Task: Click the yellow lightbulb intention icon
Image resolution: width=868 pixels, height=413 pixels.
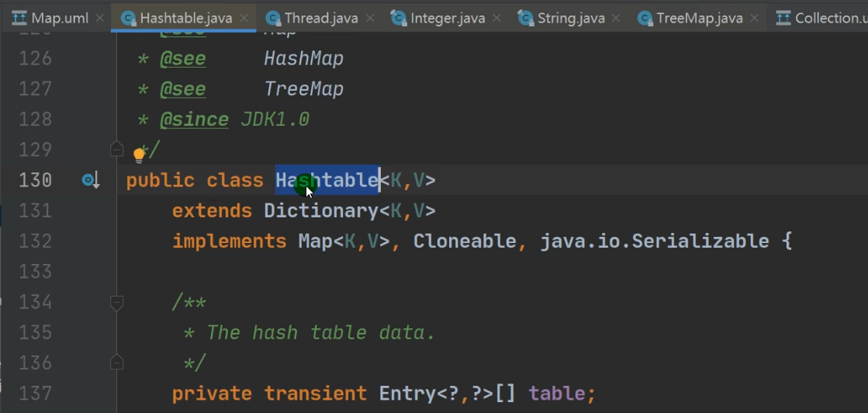Action: (140, 154)
